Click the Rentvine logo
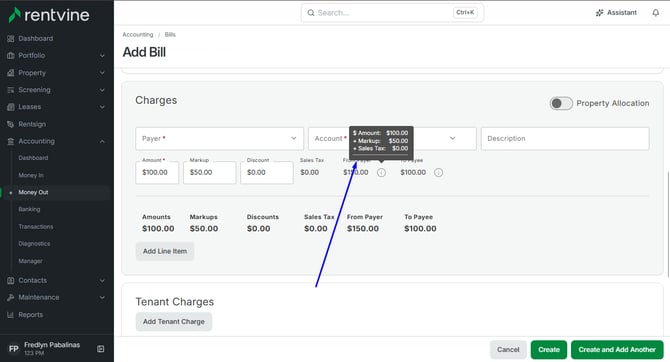Image resolution: width=670 pixels, height=362 pixels. pyautogui.click(x=49, y=15)
